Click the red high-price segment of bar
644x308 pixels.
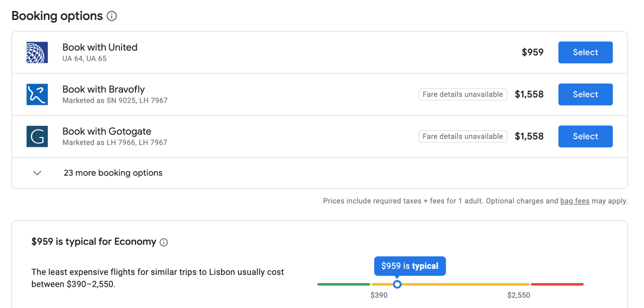click(557, 284)
